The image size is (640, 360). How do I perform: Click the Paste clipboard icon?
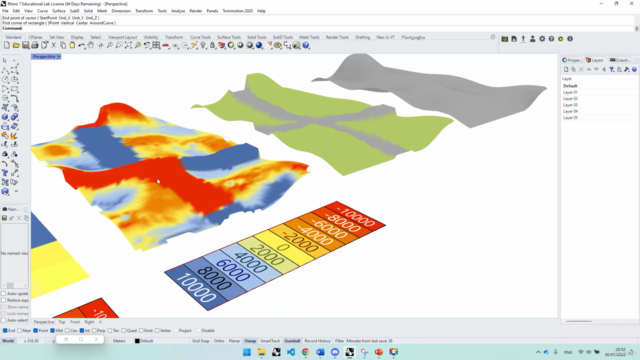coord(72,45)
